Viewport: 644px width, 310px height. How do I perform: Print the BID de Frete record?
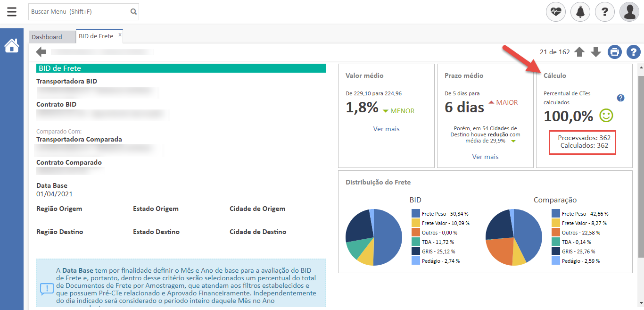pos(615,52)
